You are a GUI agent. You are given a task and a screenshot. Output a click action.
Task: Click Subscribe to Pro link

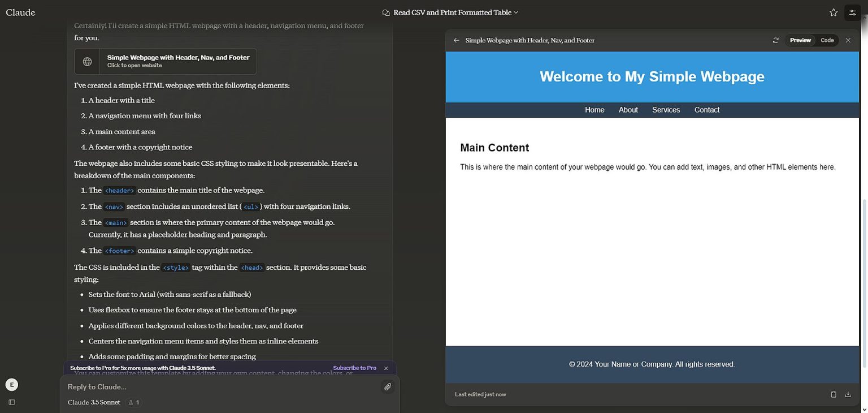pyautogui.click(x=354, y=368)
